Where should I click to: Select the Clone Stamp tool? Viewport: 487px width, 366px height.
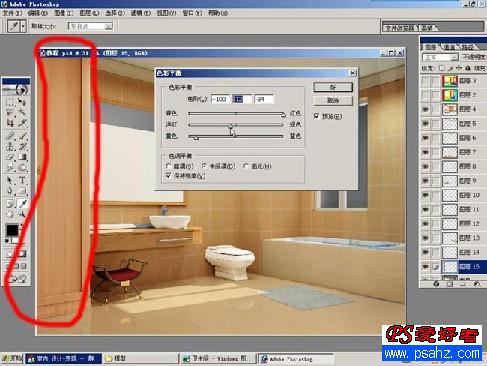(x=10, y=146)
